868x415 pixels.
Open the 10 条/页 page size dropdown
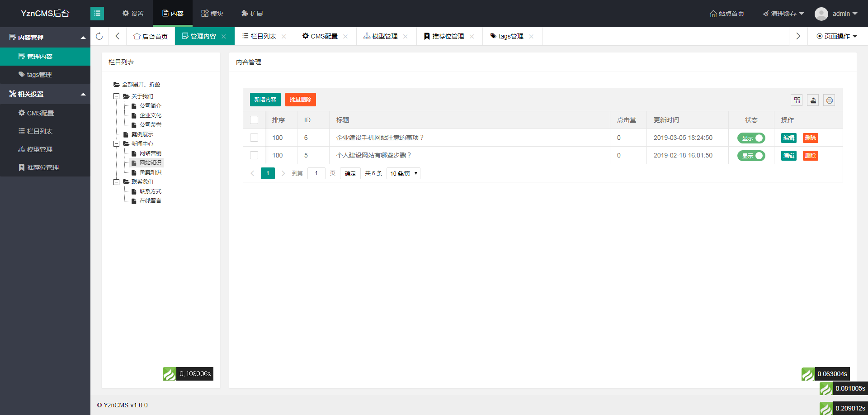click(403, 173)
